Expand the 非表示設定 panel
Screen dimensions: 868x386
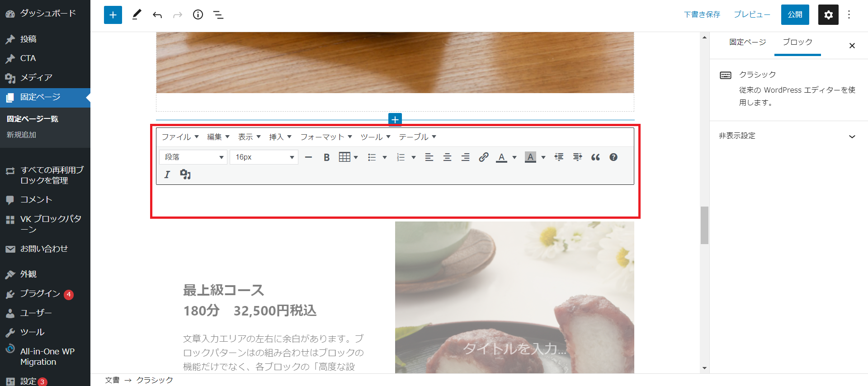(x=788, y=136)
